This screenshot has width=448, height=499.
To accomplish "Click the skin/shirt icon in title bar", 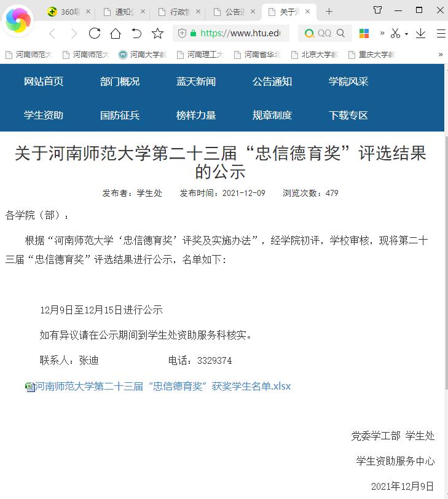I will pos(377,10).
